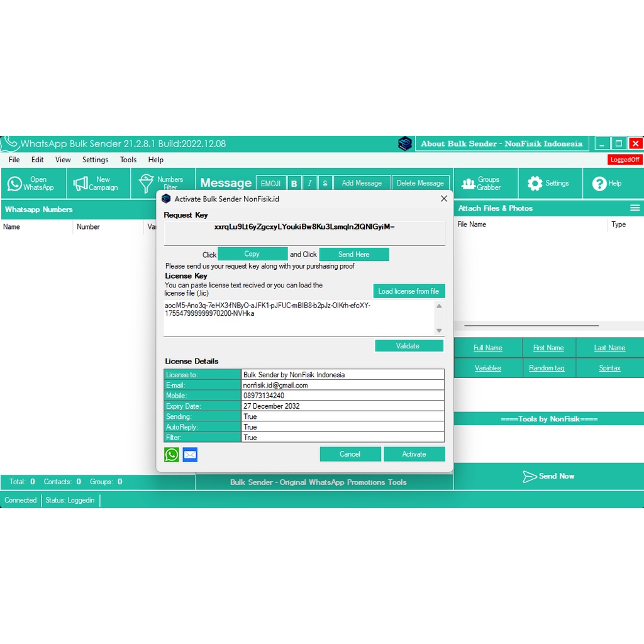The image size is (644, 644).
Task: Click the blue cube logo in title bar
Action: pos(405,144)
